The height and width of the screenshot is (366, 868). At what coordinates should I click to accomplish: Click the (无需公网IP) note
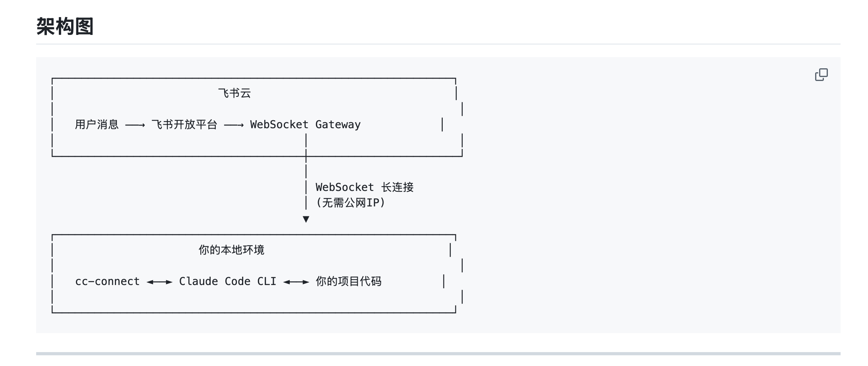[351, 203]
